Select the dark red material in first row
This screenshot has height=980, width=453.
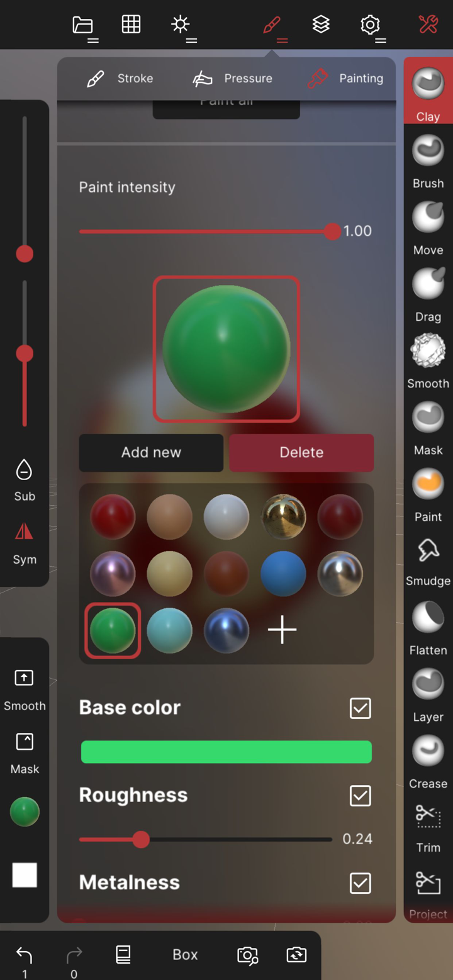(x=340, y=517)
